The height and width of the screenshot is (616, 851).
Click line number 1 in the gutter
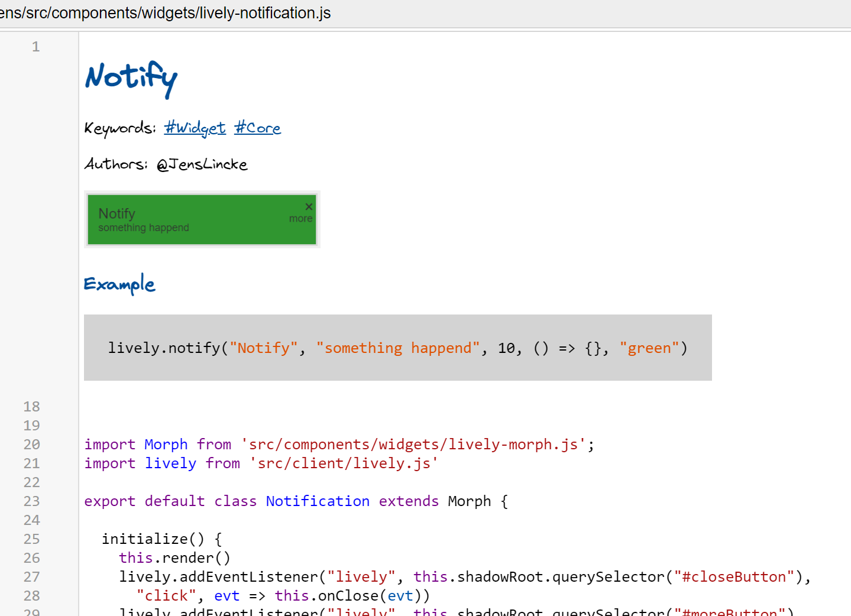tap(36, 47)
